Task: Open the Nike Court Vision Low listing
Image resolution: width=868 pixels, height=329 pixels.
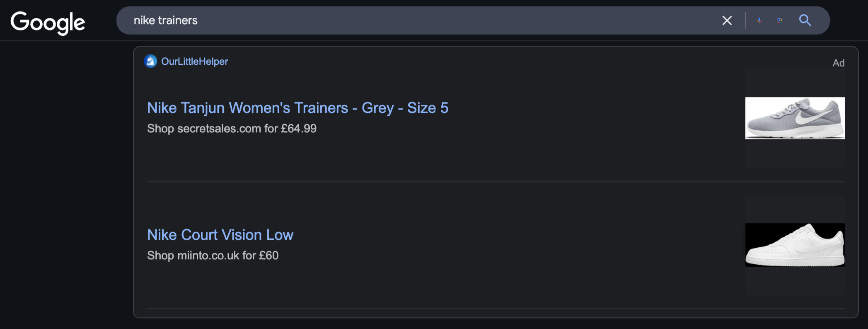Action: tap(220, 235)
